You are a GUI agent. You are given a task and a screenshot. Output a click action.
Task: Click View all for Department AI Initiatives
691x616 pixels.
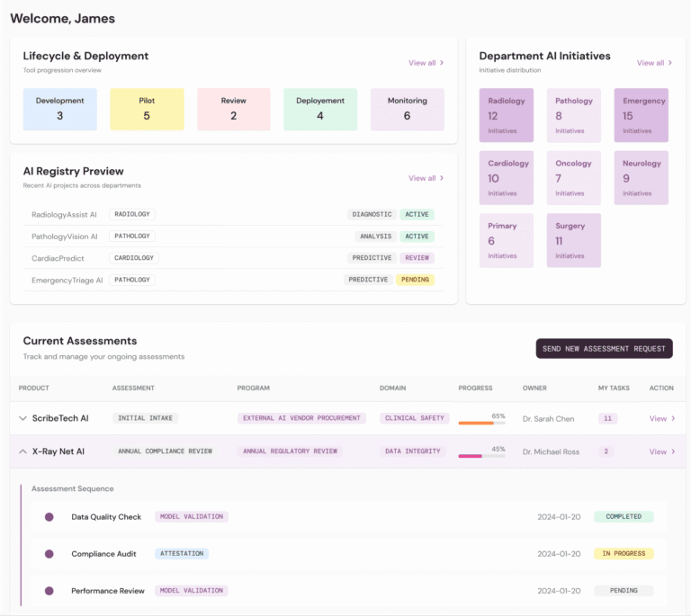(x=654, y=63)
